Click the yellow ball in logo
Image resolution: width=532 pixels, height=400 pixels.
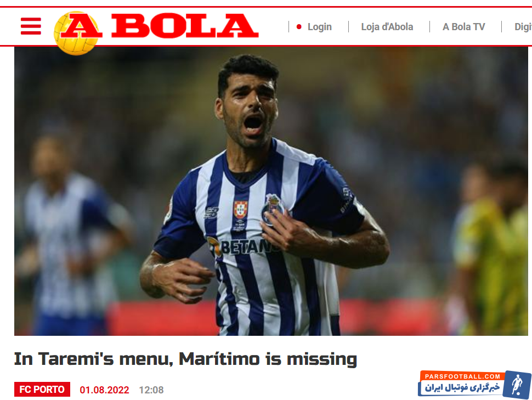coord(75,33)
